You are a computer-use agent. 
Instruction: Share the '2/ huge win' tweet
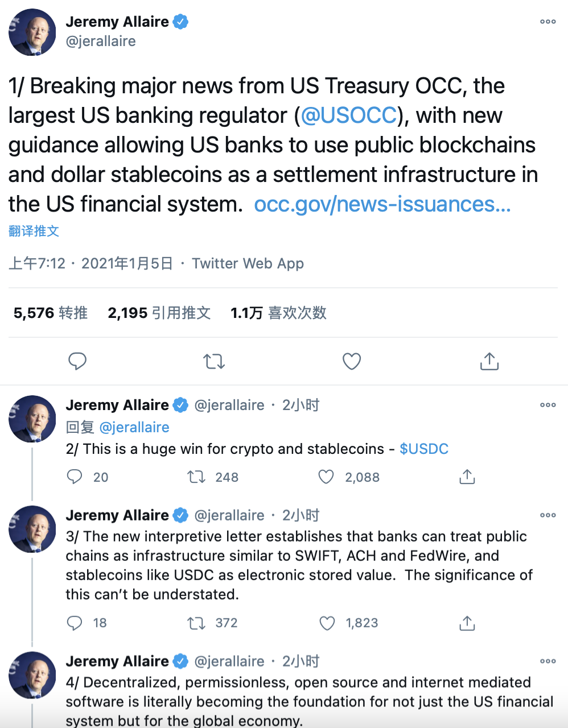tap(467, 477)
